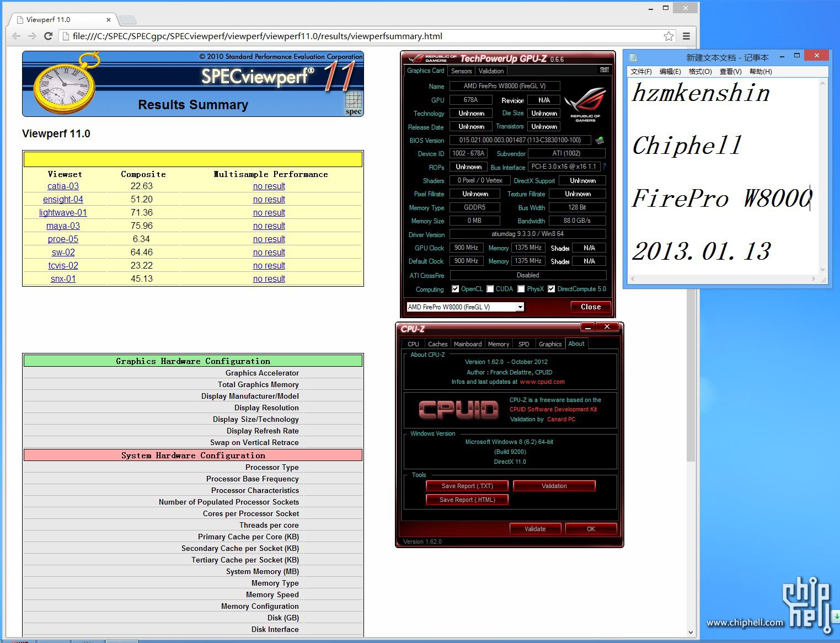Click Notepad vertical scrollbar down arrow
Viewport: 840px width, 643px height.
(822, 270)
